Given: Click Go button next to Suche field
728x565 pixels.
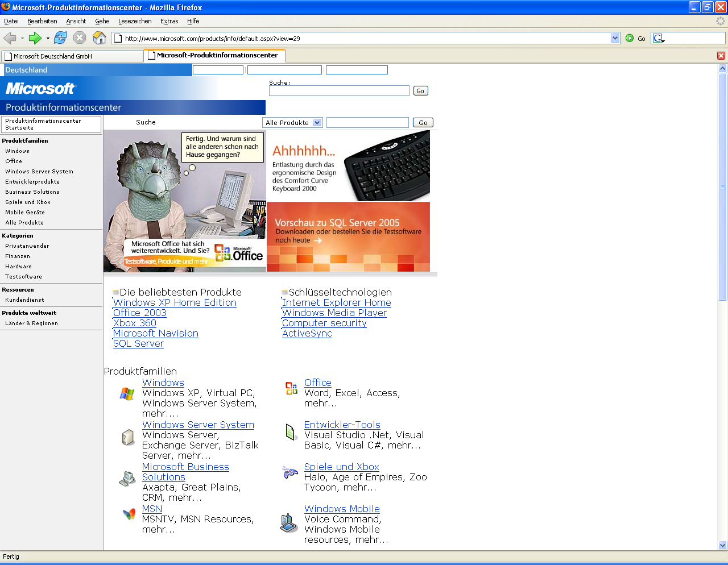Looking at the screenshot, I should [420, 91].
